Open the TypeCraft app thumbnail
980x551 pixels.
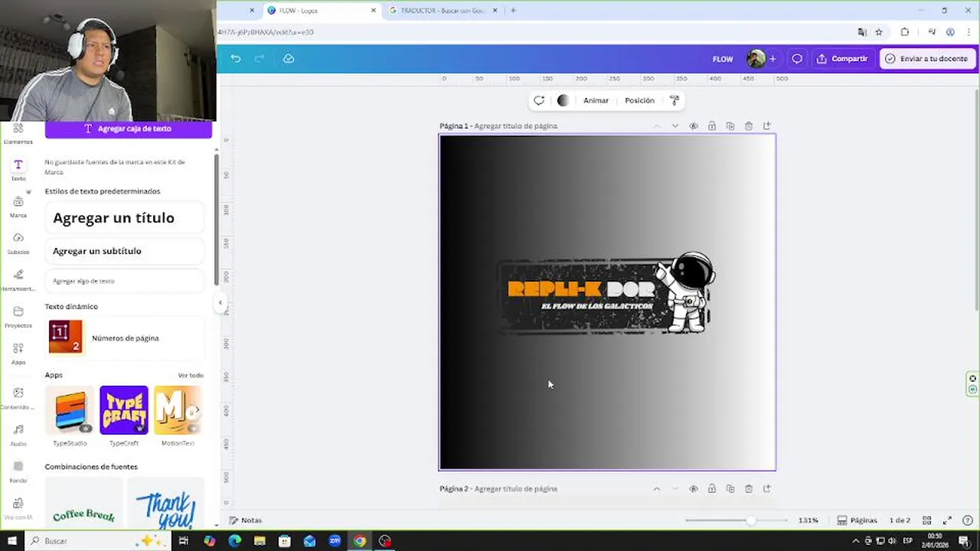[x=124, y=410]
